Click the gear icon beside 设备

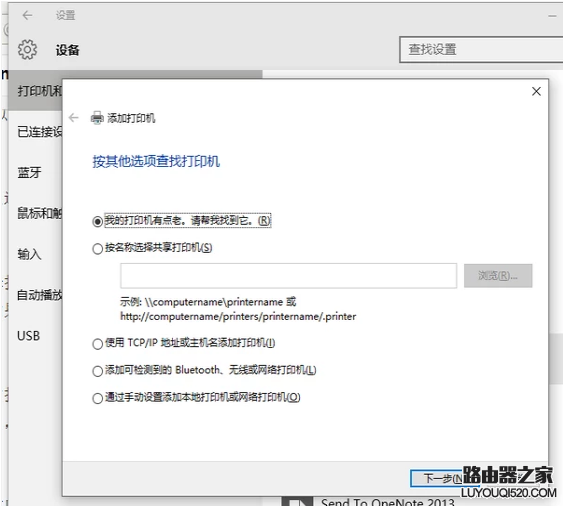[27, 49]
